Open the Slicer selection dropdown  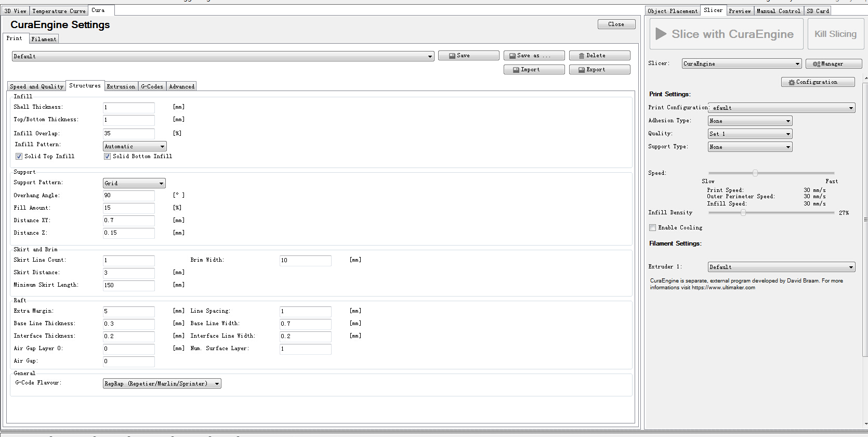[x=741, y=64]
